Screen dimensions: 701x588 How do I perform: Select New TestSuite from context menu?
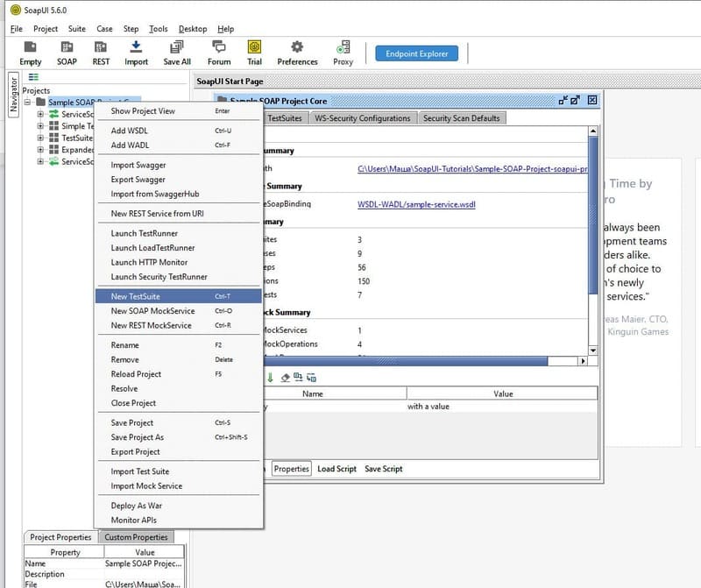point(136,297)
